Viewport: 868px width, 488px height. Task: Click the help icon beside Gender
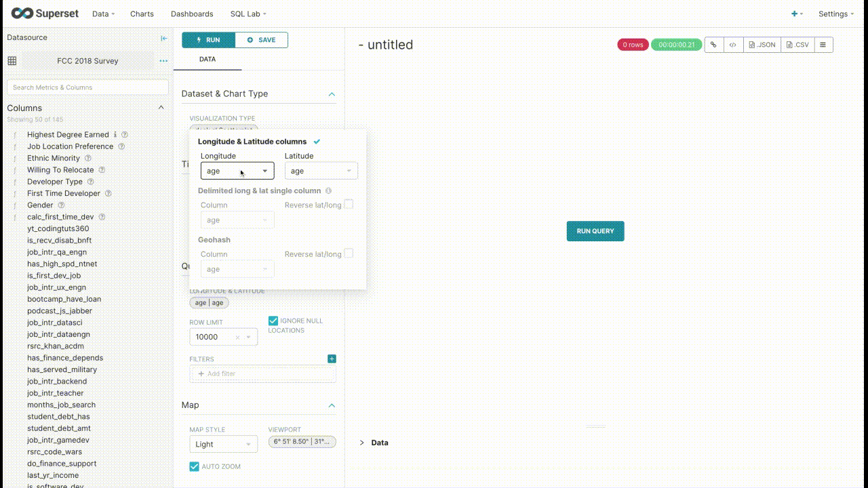click(61, 205)
